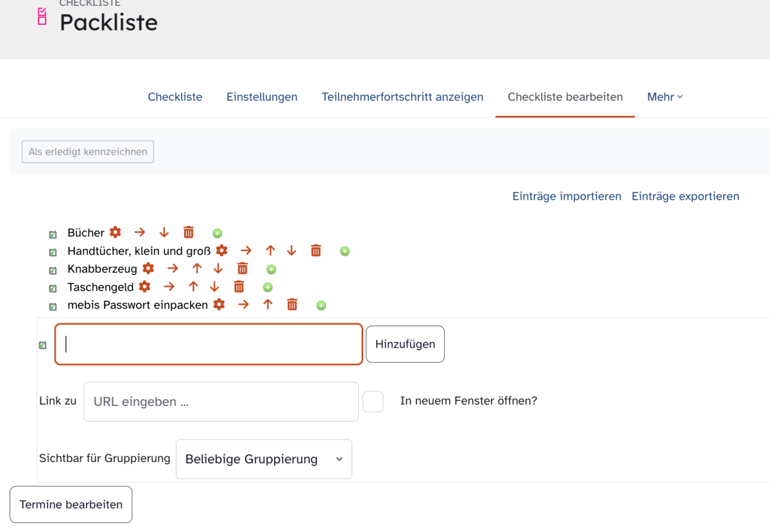This screenshot has width=770, height=532.
Task: Indent the Knabberzeug entry with right arrow
Action: pyautogui.click(x=173, y=268)
